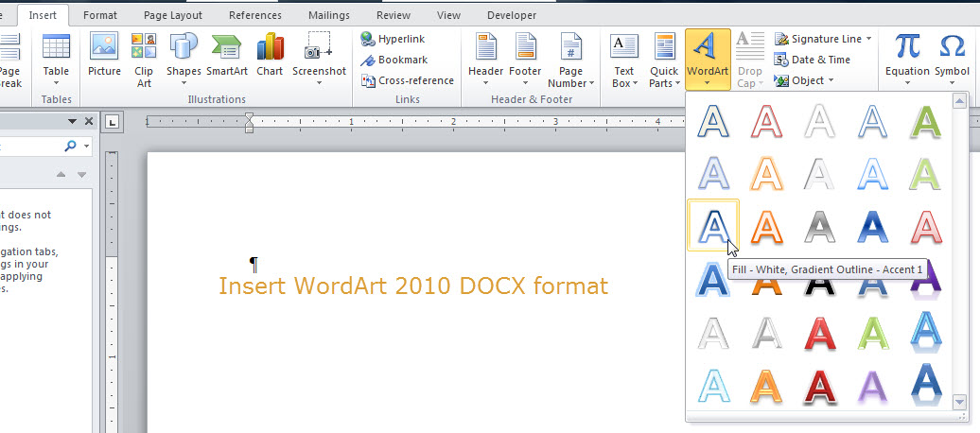Screen dimensions: 980x433
Task: Insert a Cross-reference
Action: tap(408, 80)
